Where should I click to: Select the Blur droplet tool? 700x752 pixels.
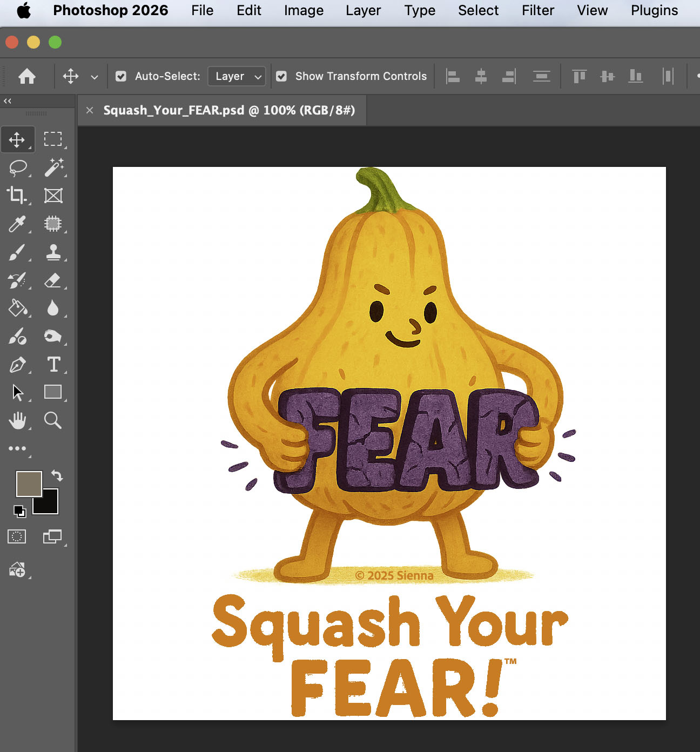[x=53, y=308]
